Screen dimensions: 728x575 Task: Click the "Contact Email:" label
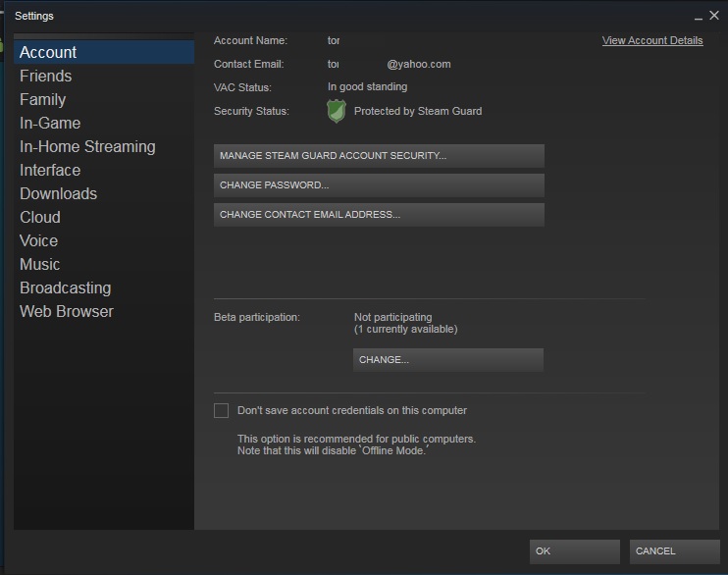[248, 64]
